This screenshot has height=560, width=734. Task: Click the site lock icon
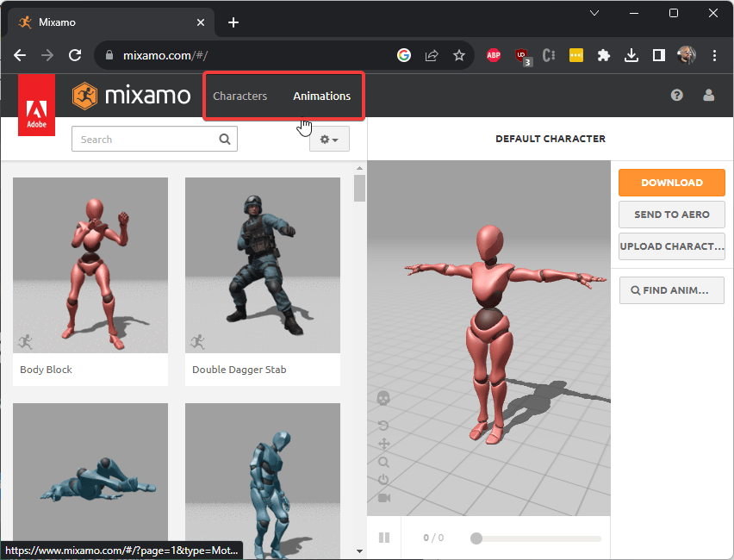(x=109, y=55)
